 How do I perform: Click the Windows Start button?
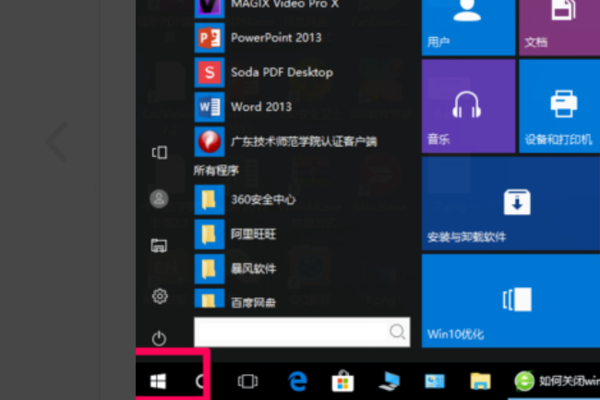coord(158,381)
